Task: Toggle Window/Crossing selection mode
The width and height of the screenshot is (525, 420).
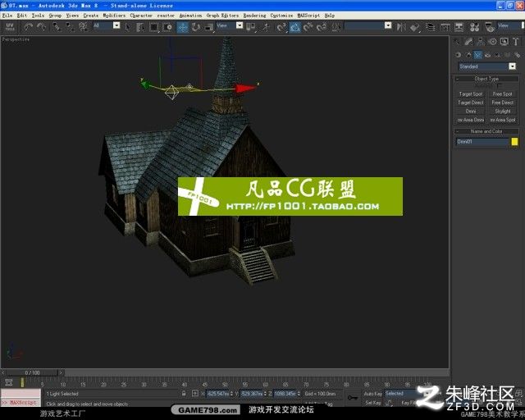Action: coord(167,27)
